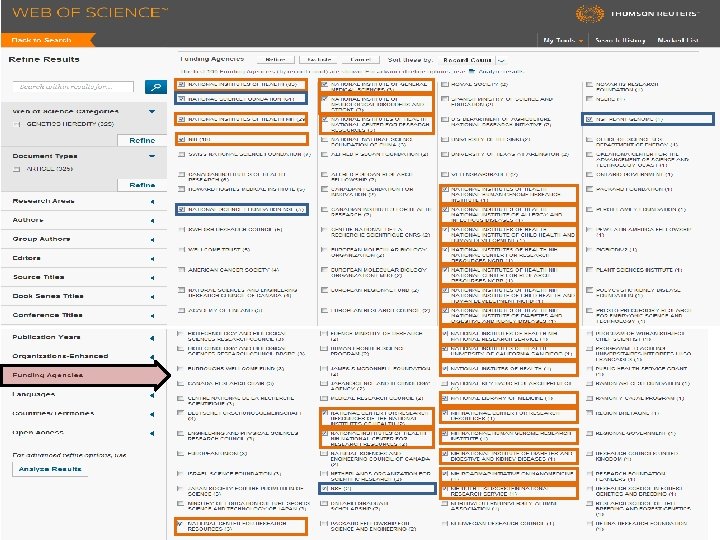This screenshot has width=720, height=540.
Task: Click the Analyze results icon link
Action: [x=496, y=72]
